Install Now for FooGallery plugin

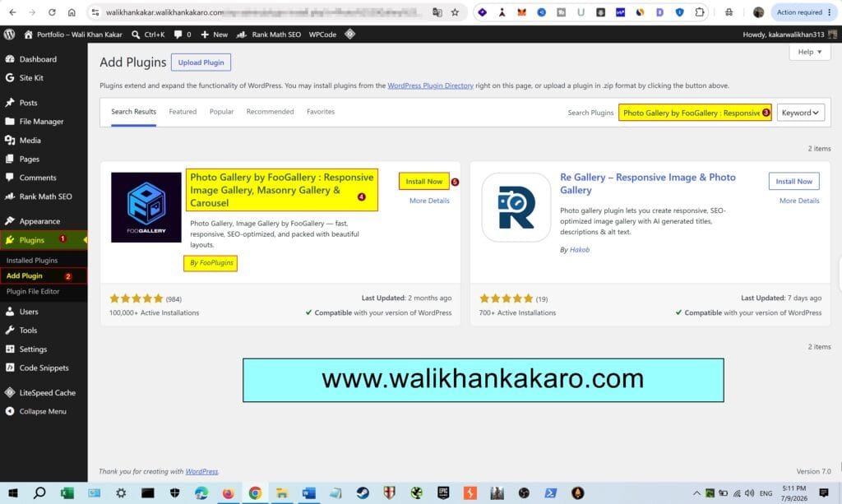[423, 182]
